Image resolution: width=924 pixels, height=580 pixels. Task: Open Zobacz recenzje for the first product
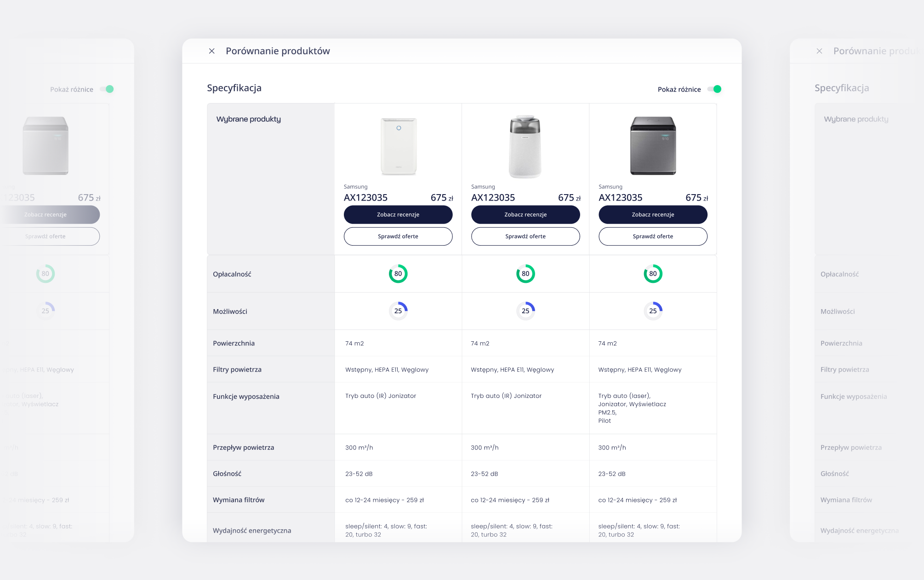tap(398, 214)
